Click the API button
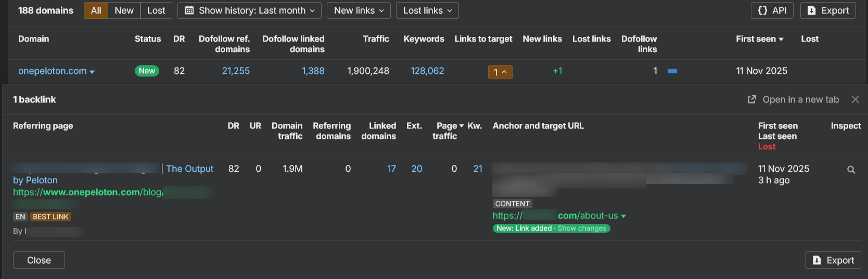This screenshot has height=279, width=868. coord(772,10)
